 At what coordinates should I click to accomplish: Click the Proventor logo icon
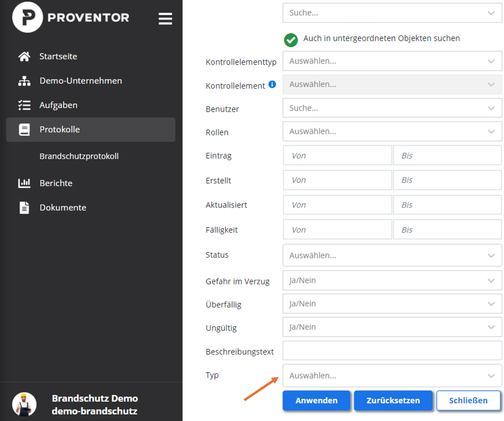pos(27,17)
